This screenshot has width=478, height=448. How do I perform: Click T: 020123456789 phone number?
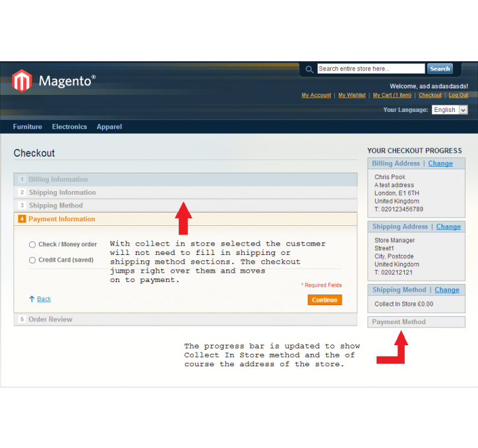click(399, 210)
